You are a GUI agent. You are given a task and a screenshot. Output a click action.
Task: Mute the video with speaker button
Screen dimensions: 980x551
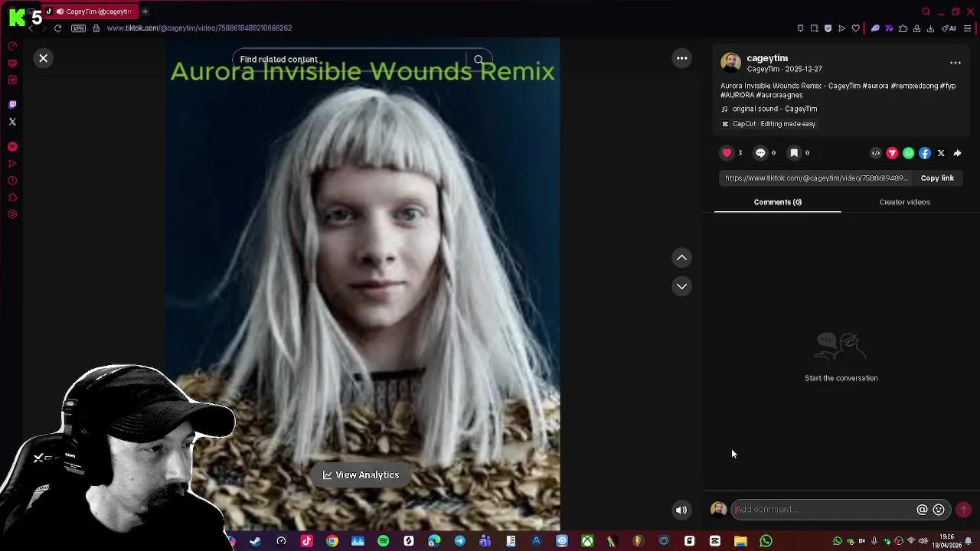[681, 510]
